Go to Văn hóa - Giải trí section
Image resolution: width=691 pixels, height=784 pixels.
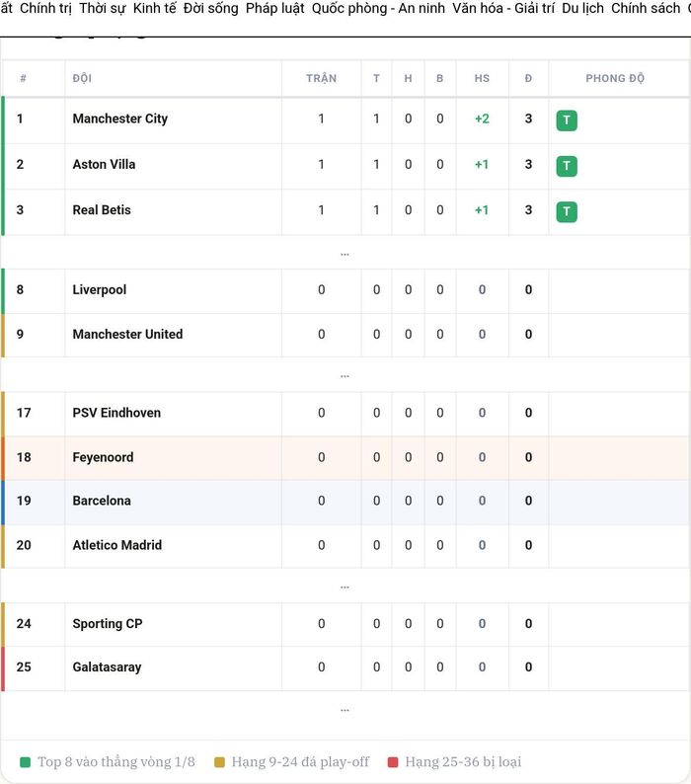503,8
